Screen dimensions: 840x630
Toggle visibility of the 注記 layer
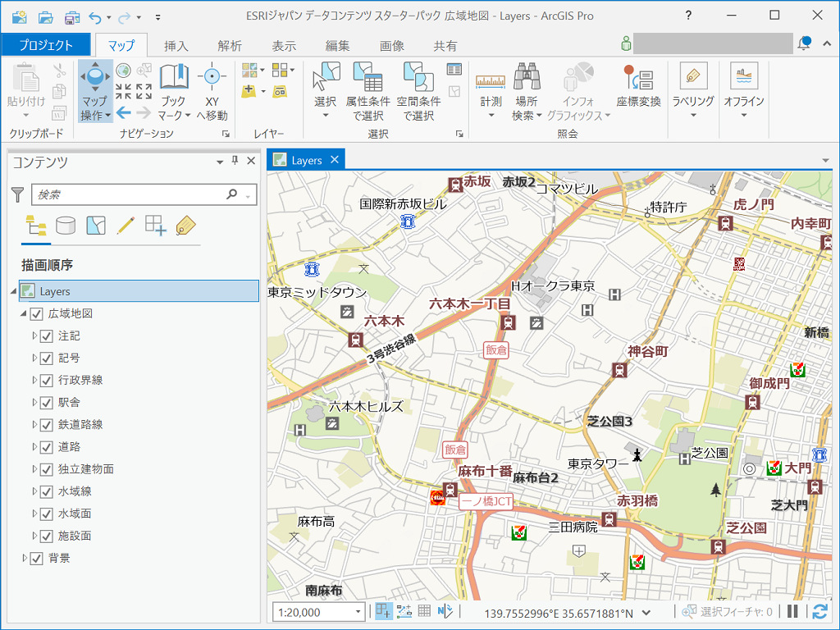click(47, 336)
